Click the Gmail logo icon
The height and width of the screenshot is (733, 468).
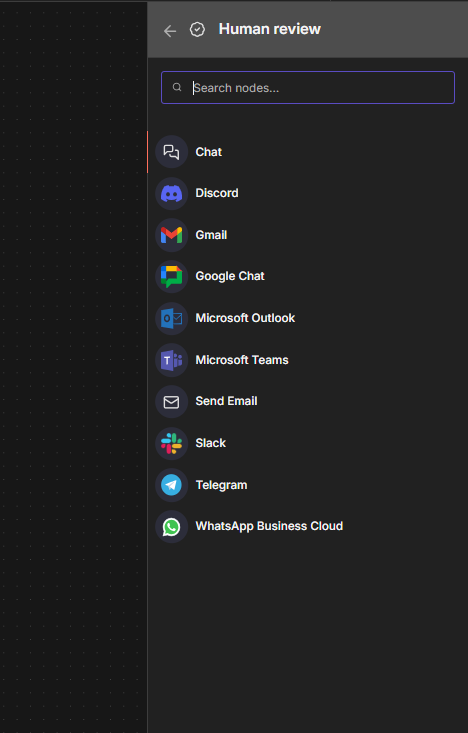pos(172,235)
